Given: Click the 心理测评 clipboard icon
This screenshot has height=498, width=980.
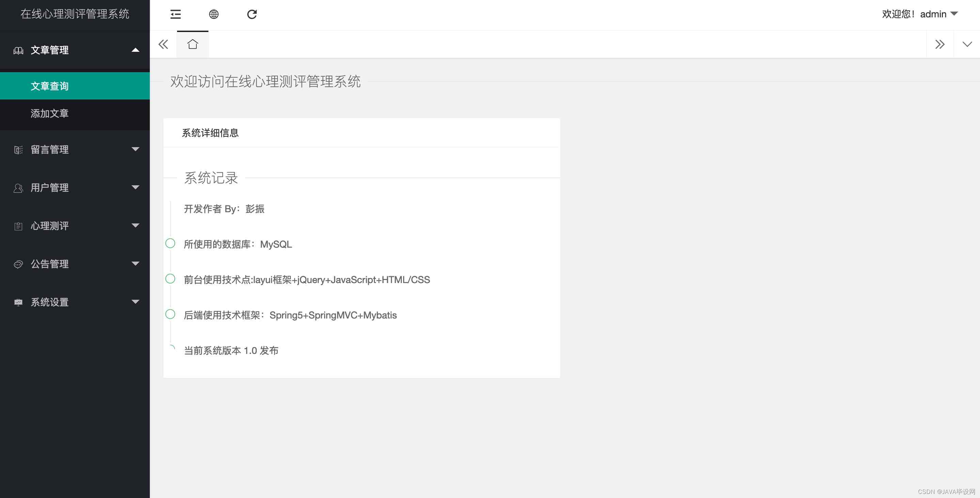Looking at the screenshot, I should (18, 226).
